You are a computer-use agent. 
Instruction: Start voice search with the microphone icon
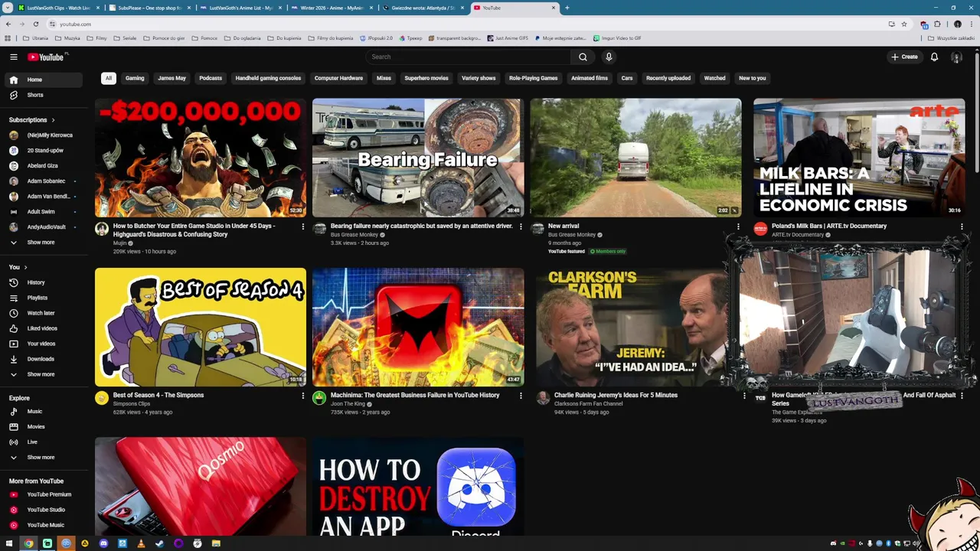click(x=609, y=57)
